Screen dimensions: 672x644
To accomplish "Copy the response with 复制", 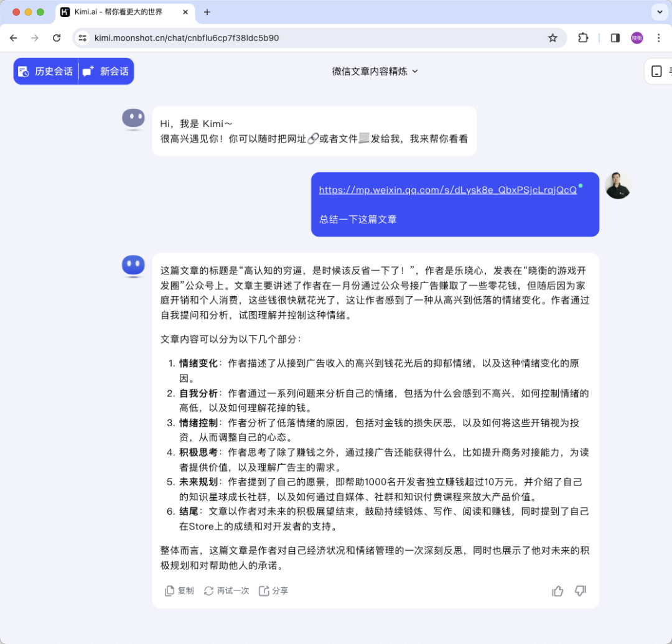I will 179,591.
